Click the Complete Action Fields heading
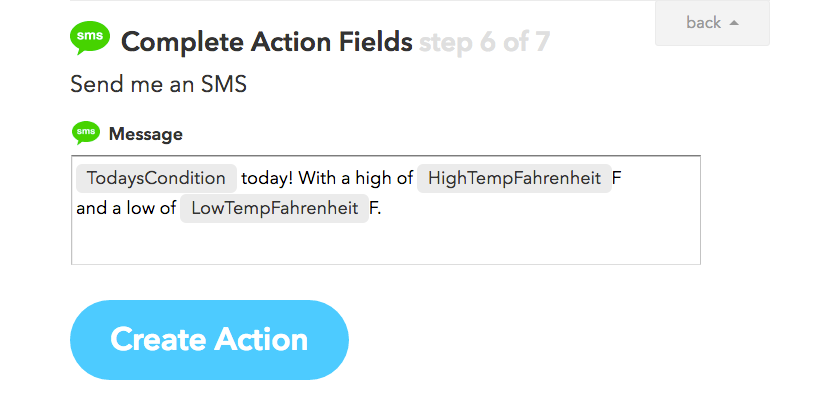839x410 pixels. (x=266, y=42)
